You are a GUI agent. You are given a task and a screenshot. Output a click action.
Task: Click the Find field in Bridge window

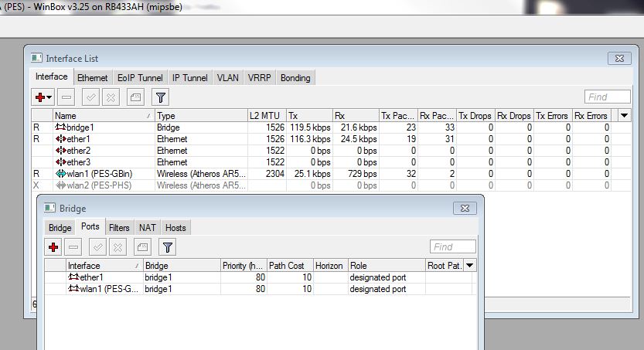point(452,246)
